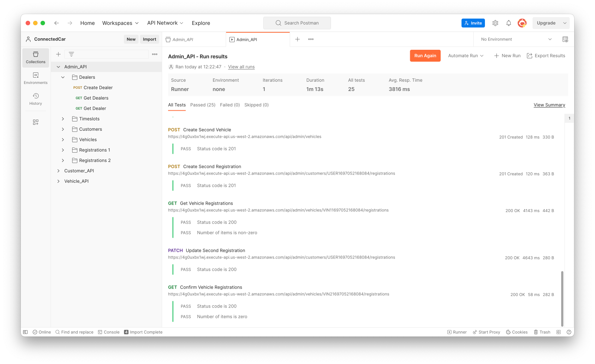Open History in the sidebar

click(36, 99)
